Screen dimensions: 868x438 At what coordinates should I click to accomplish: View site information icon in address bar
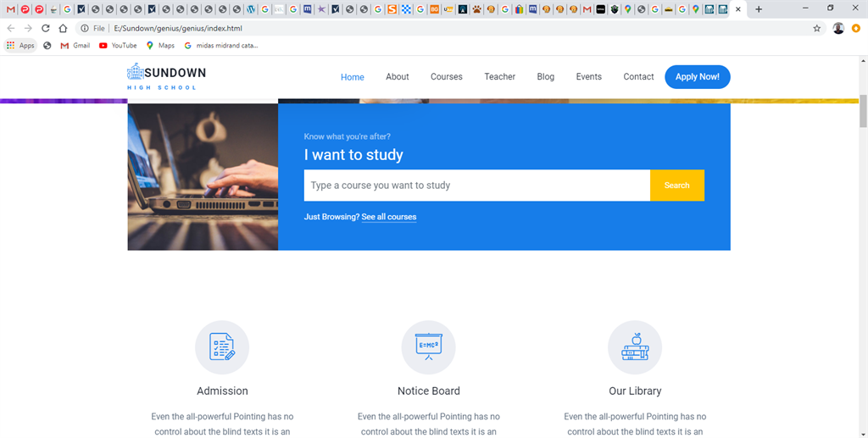[x=85, y=28]
